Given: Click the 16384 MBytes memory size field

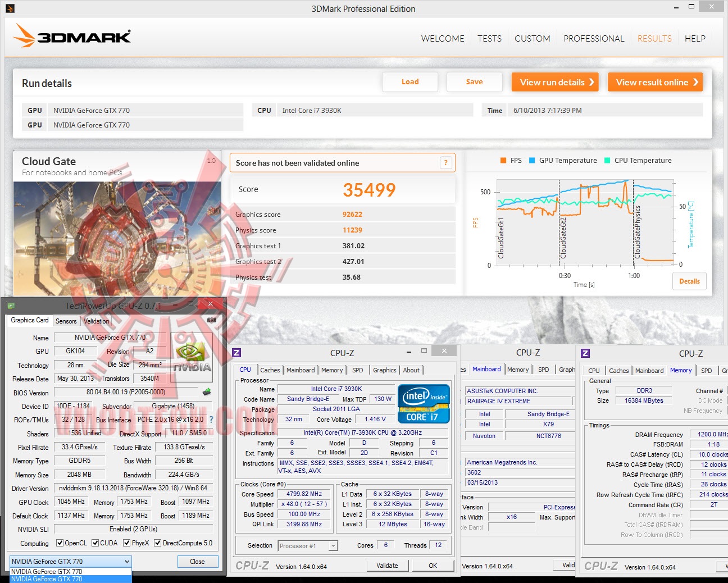Looking at the screenshot, I should click(x=644, y=401).
